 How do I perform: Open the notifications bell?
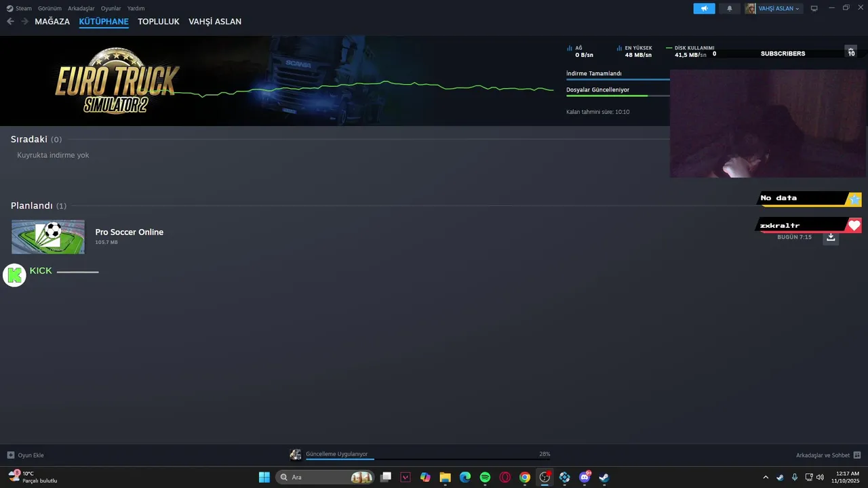coord(730,8)
